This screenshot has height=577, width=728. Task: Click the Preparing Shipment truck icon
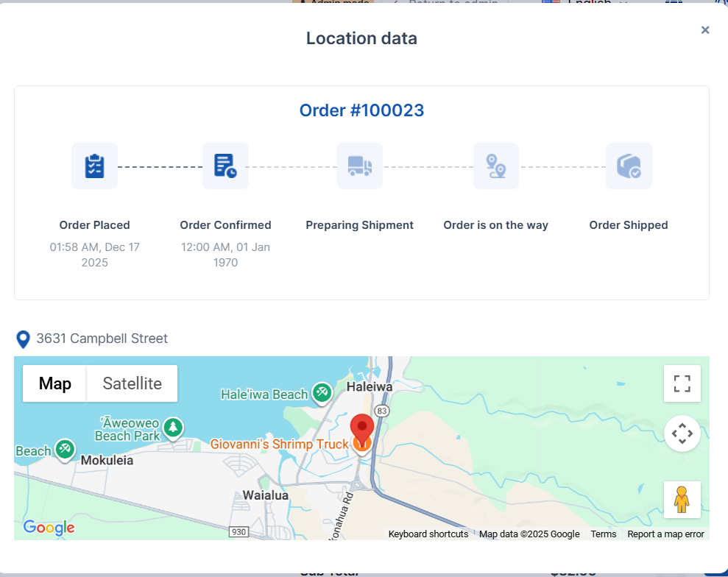coord(360,166)
